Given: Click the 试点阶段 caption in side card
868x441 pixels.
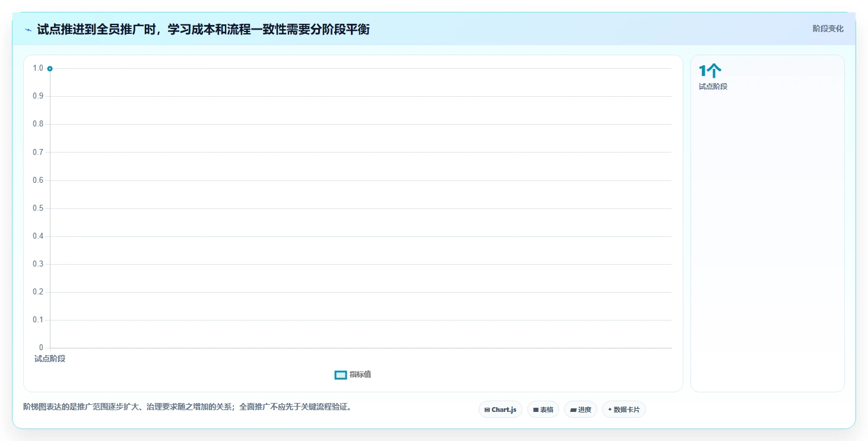Looking at the screenshot, I should pyautogui.click(x=713, y=87).
